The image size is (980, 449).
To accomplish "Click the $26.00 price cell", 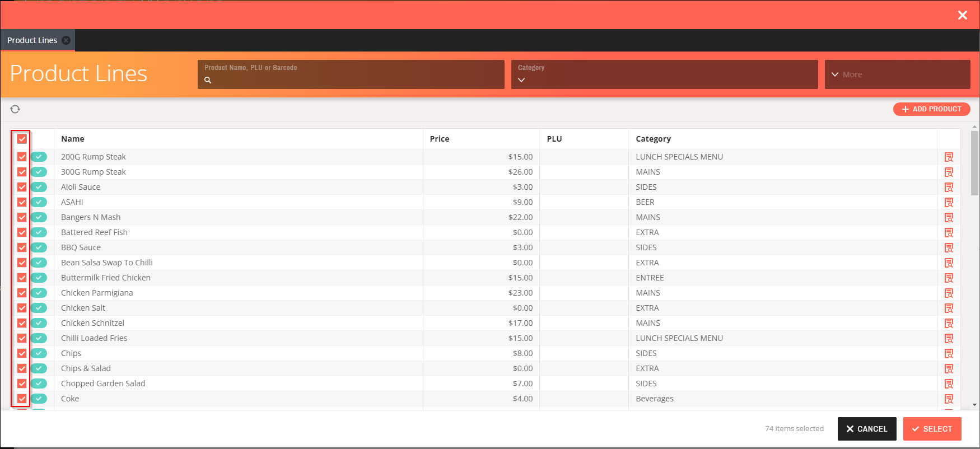I will (481, 172).
